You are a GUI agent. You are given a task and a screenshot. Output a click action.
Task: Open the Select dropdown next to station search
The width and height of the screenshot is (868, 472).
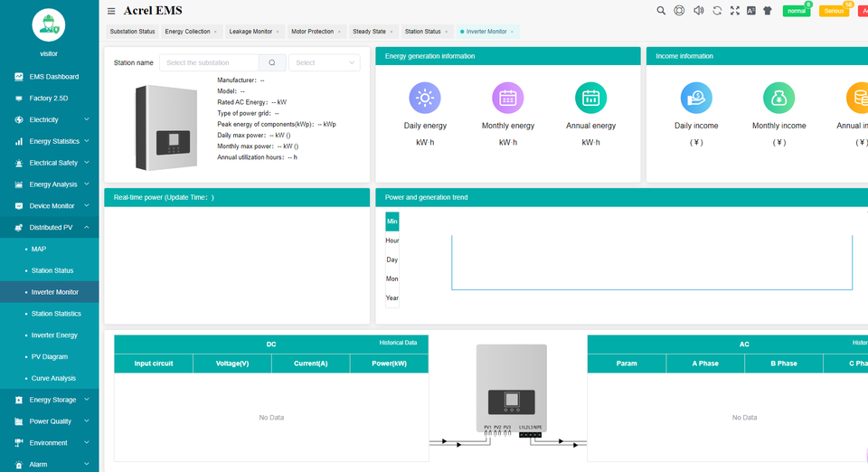point(324,62)
